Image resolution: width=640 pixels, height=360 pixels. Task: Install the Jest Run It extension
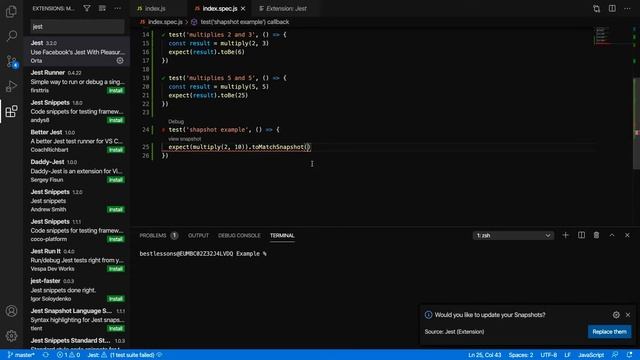click(116, 269)
